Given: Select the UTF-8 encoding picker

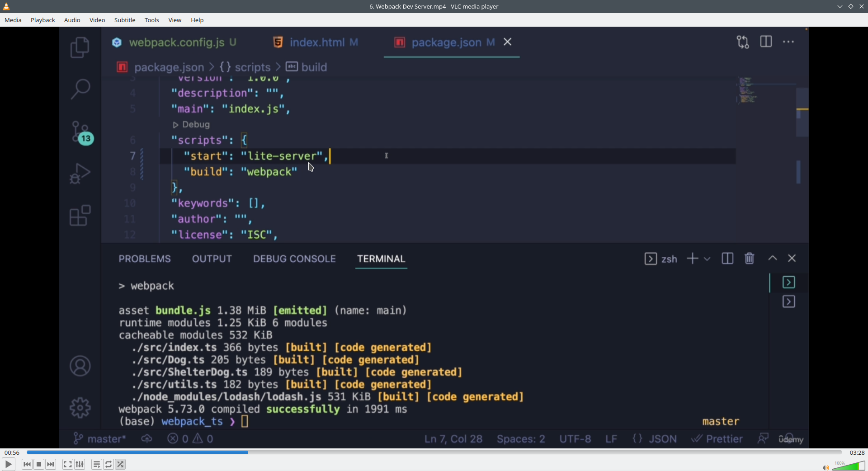Looking at the screenshot, I should click(x=575, y=439).
